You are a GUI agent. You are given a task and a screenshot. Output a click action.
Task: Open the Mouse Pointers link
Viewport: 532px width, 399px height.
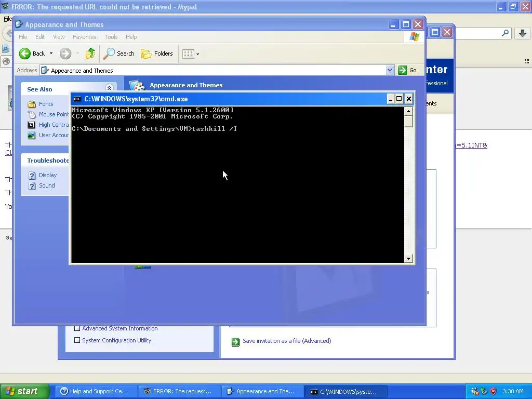tap(54, 114)
